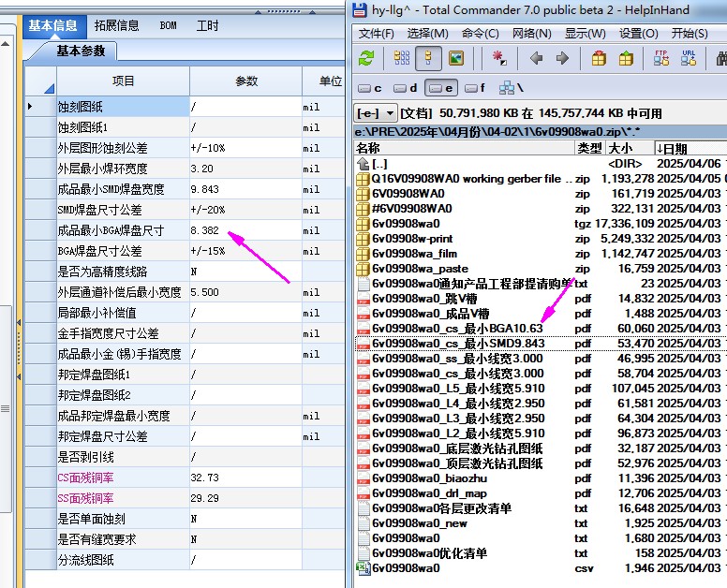Select file 6v09908wa0_跳V槽 pdf

(424, 299)
